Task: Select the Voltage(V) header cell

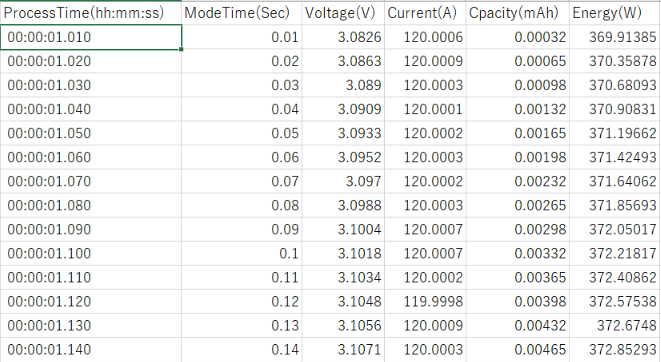Action: point(343,13)
